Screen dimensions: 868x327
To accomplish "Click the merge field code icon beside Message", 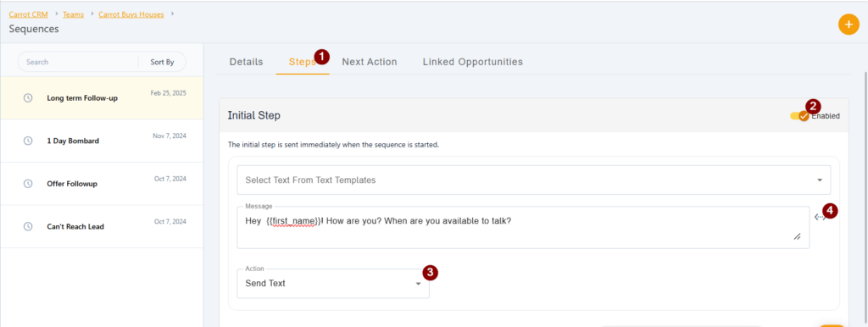I will (x=821, y=218).
